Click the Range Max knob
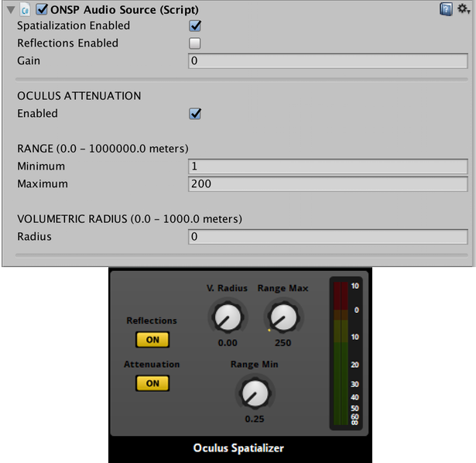Viewport: 476px width, 463px height. pyautogui.click(x=283, y=316)
